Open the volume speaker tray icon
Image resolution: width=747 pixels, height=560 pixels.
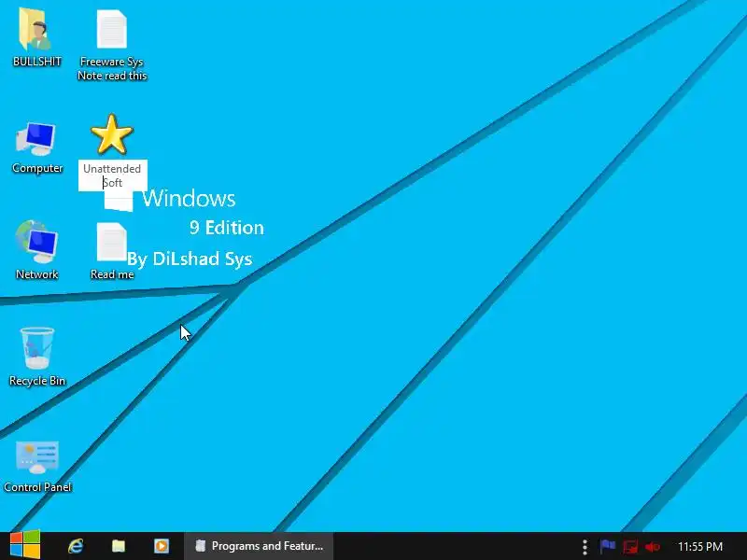(x=653, y=547)
